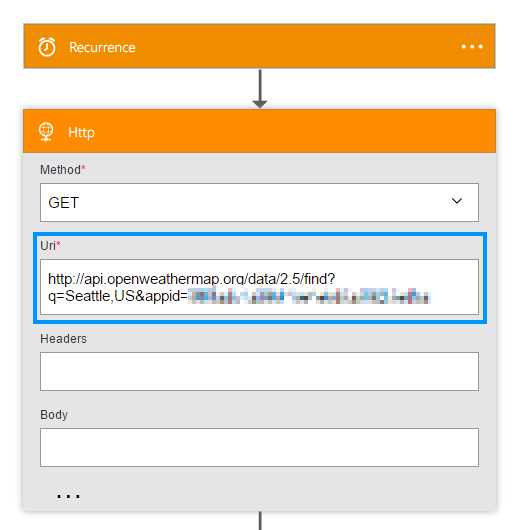Click the Uri field label
This screenshot has height=530, width=526.
click(50, 246)
